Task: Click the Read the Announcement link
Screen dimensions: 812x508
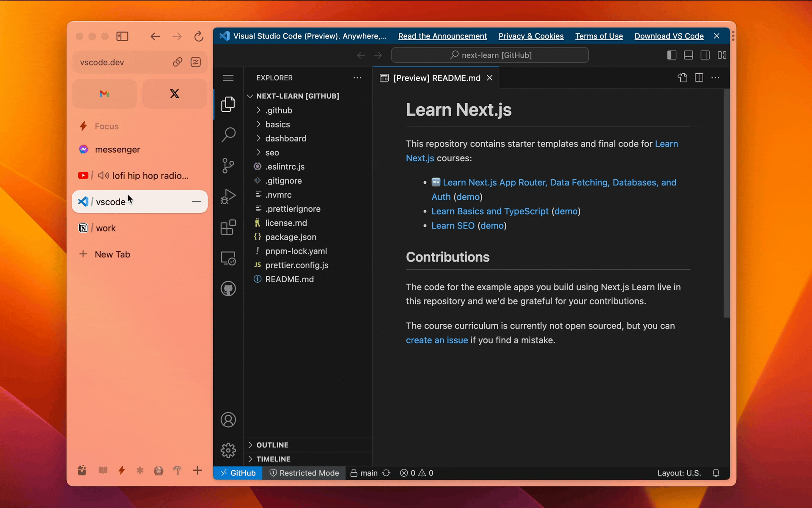Action: point(442,36)
